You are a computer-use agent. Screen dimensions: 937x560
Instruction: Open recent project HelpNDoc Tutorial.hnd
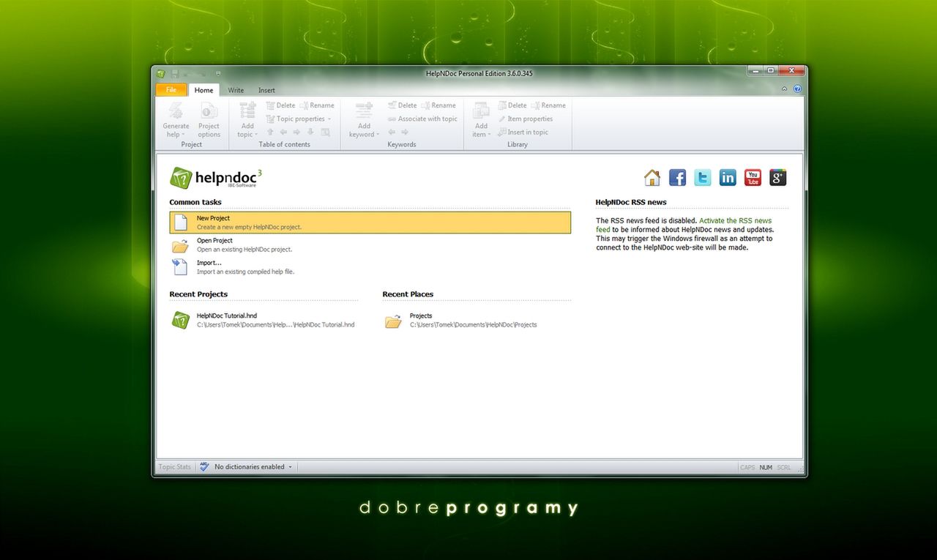[x=264, y=320]
